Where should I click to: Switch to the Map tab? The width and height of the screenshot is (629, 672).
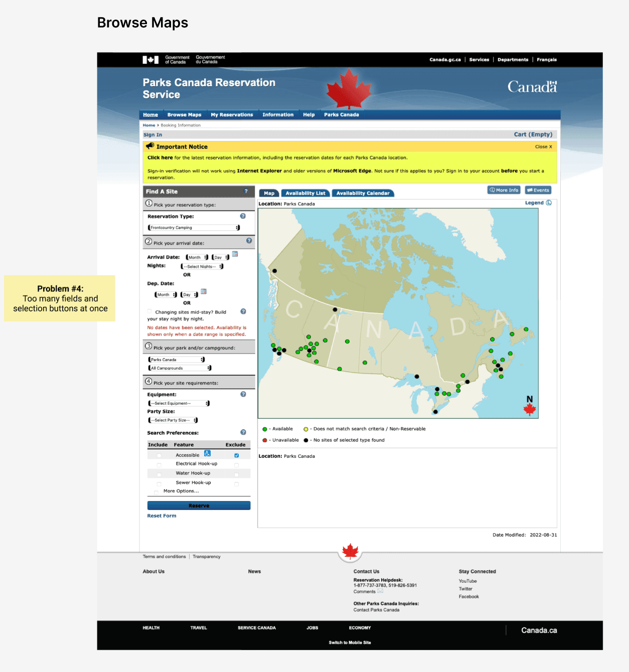pyautogui.click(x=269, y=193)
